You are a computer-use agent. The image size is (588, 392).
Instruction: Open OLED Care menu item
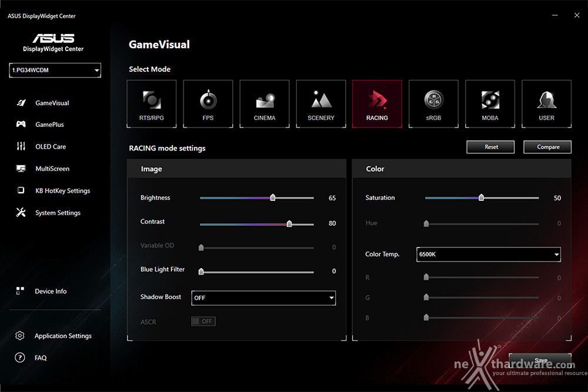[x=51, y=146]
